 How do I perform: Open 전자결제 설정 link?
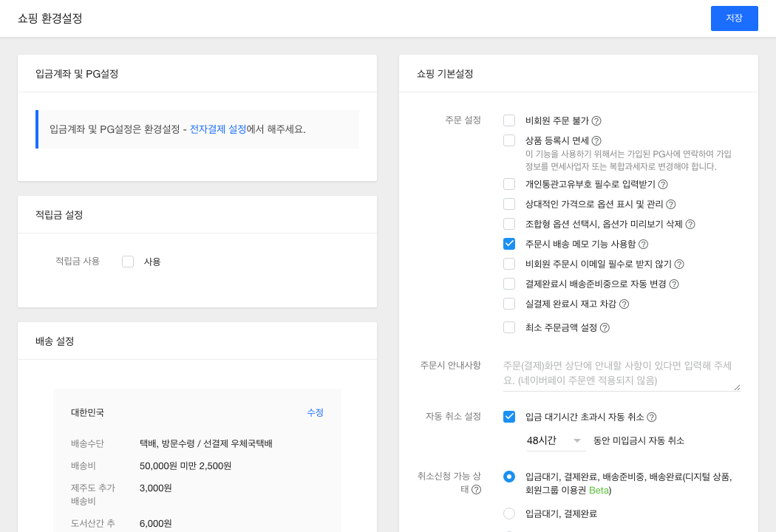point(218,129)
